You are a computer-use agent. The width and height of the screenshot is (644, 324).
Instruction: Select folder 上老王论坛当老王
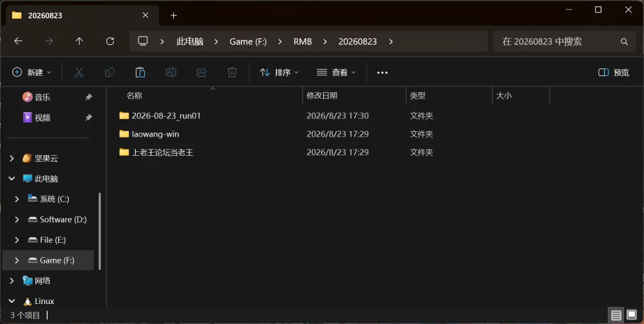click(x=162, y=153)
